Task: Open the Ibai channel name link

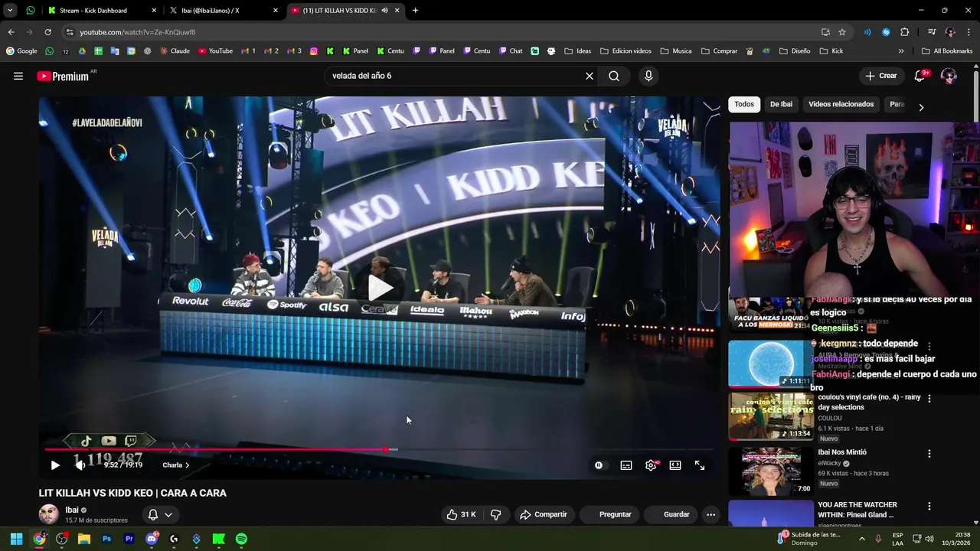Action: (x=72, y=510)
